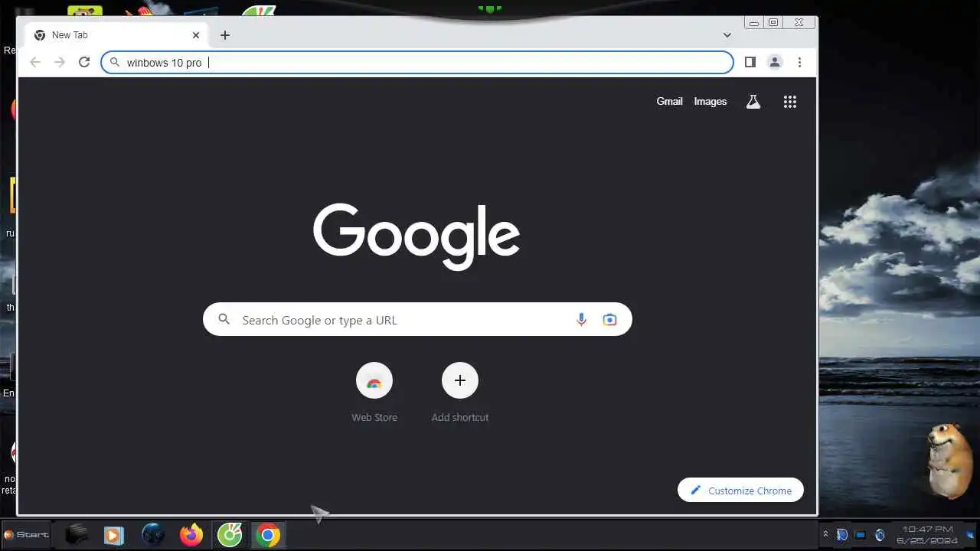980x551 pixels.
Task: Click the show desktop corner icon
Action: tap(970, 534)
